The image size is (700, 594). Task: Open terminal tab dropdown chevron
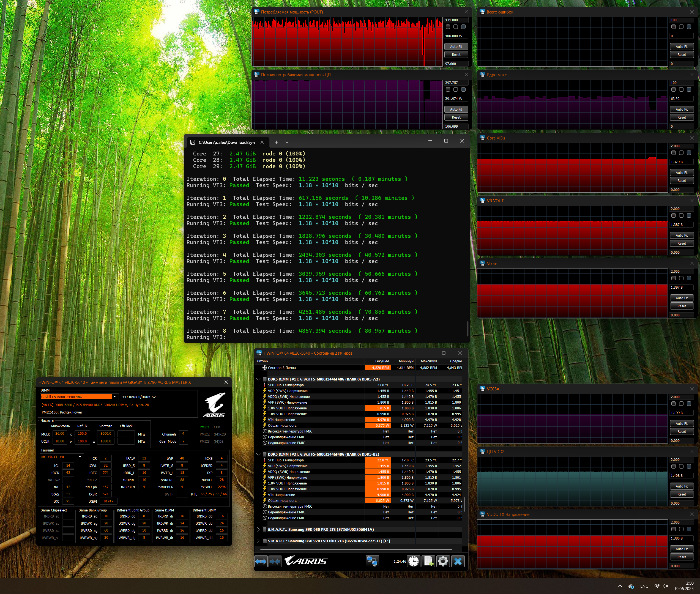coord(287,143)
